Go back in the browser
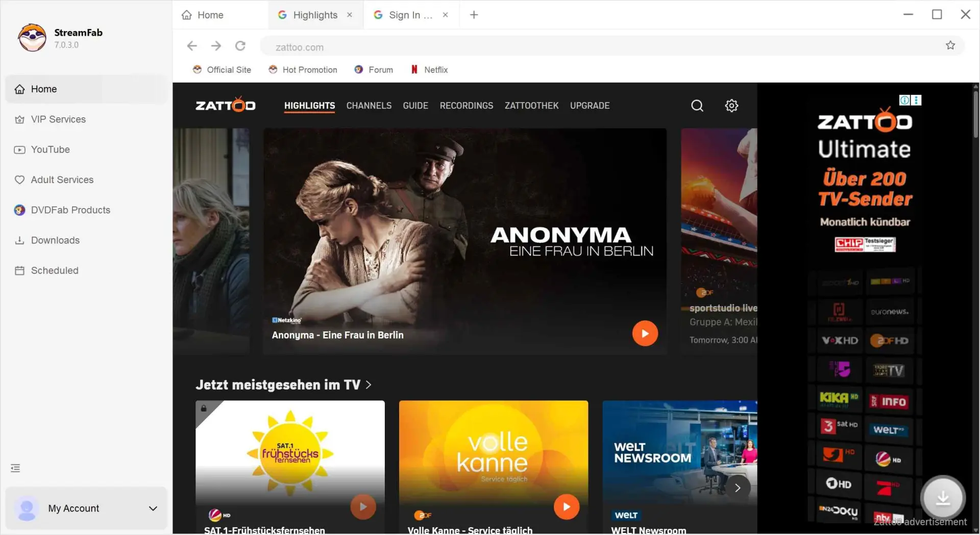 192,46
